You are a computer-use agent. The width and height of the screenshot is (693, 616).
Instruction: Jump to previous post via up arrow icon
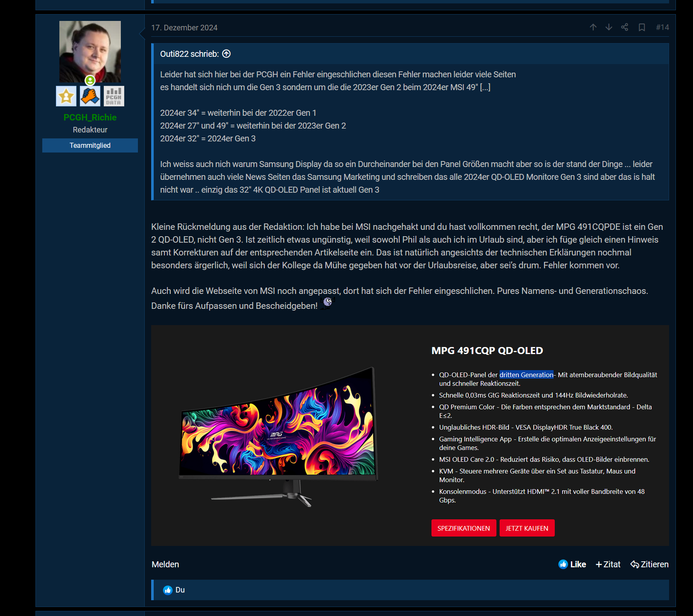tap(593, 27)
